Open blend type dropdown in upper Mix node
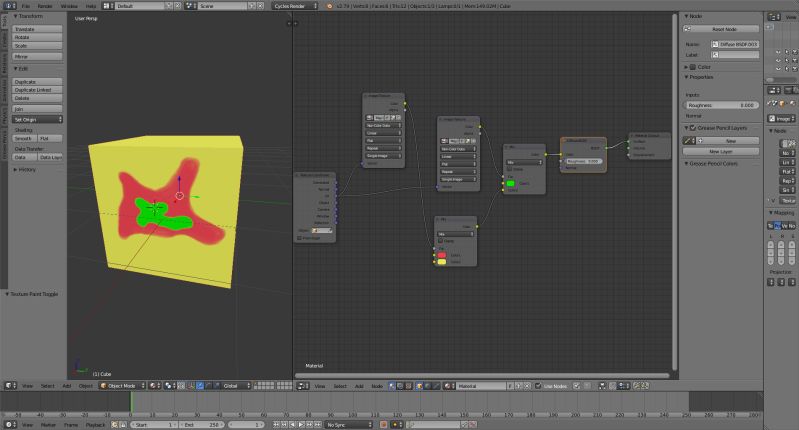This screenshot has height=430, width=799. (x=524, y=162)
